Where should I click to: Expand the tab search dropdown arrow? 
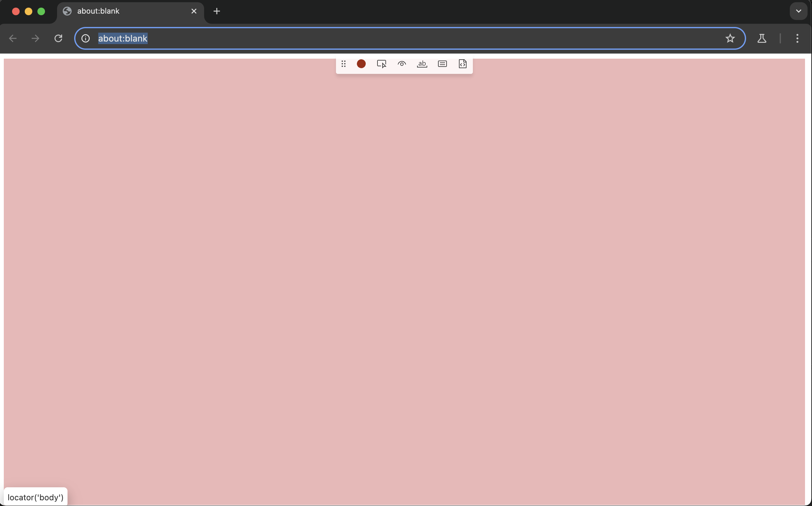coord(799,11)
